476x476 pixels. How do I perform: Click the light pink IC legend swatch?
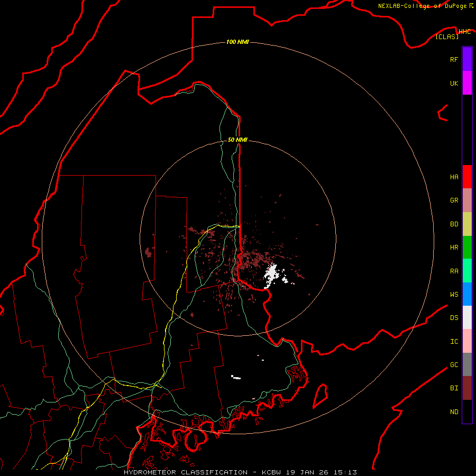tap(467, 341)
